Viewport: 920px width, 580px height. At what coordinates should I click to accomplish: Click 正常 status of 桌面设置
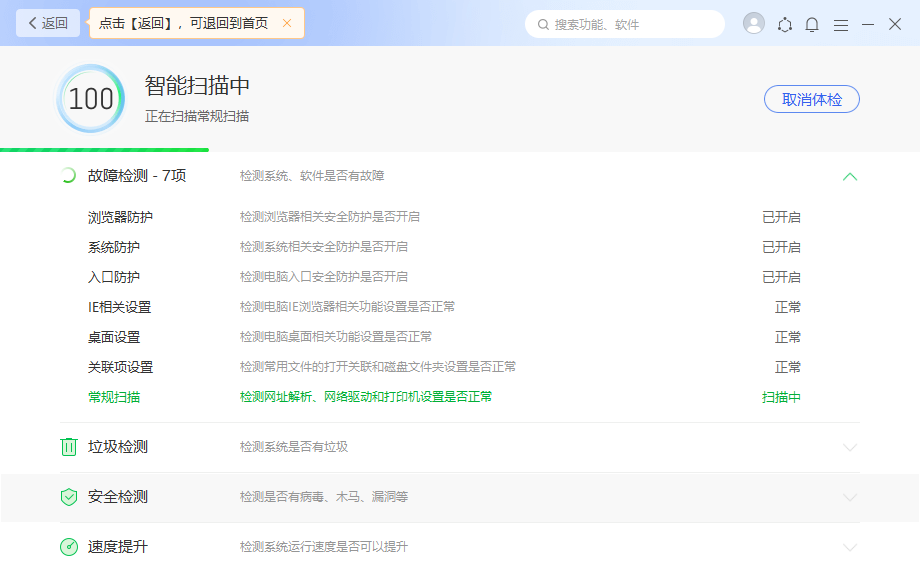pos(787,337)
